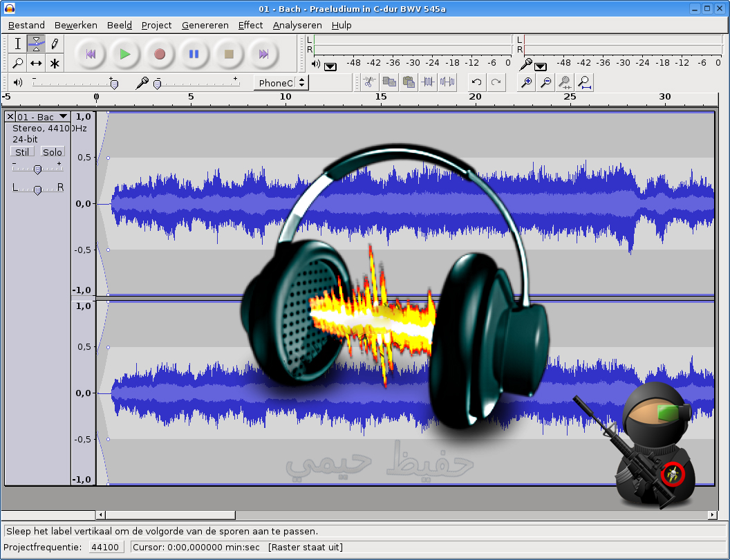Click the recording volume microphone icon

(x=142, y=83)
